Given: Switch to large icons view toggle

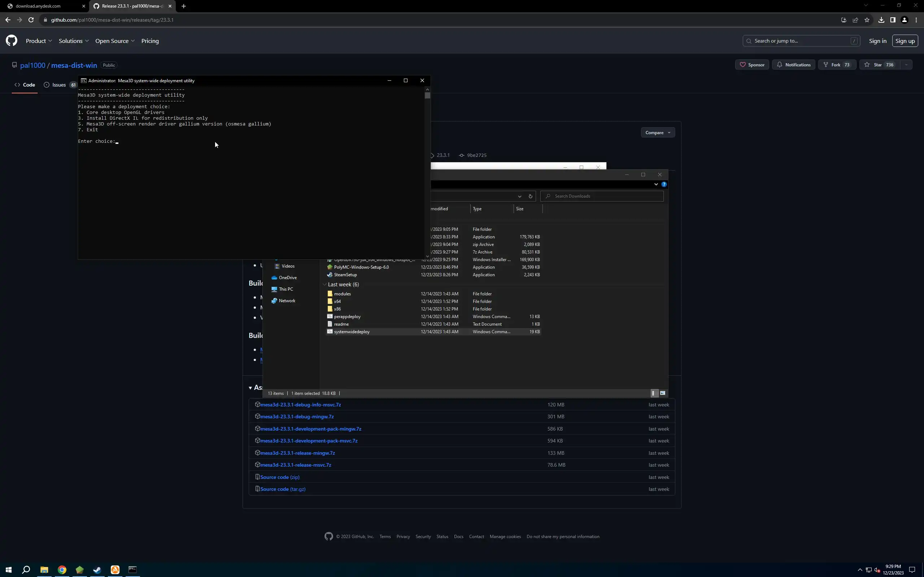Looking at the screenshot, I should coord(662,393).
